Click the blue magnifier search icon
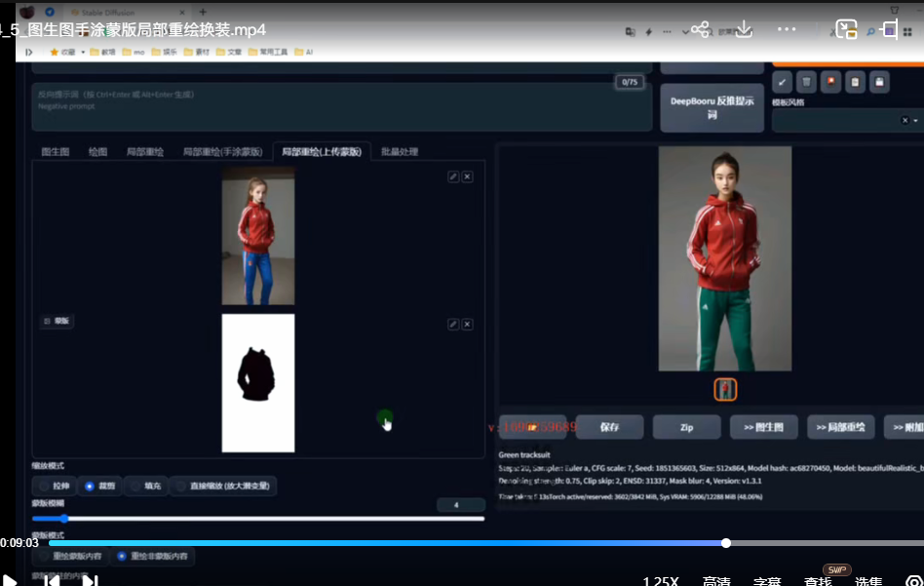 [870, 32]
